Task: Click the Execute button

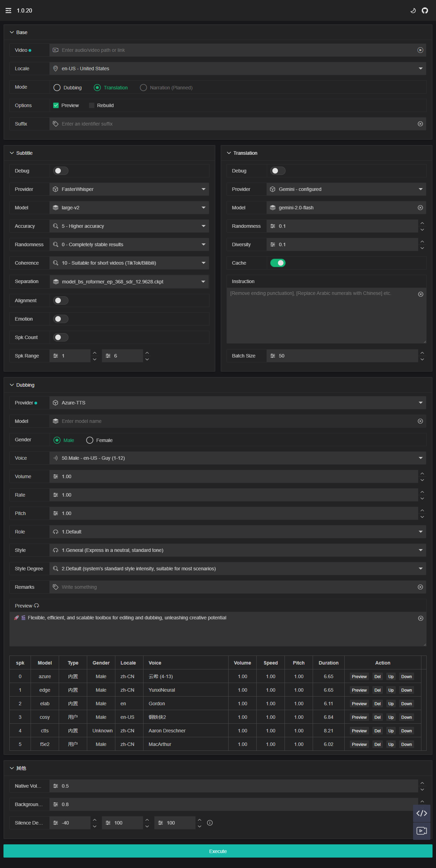Action: (218, 851)
